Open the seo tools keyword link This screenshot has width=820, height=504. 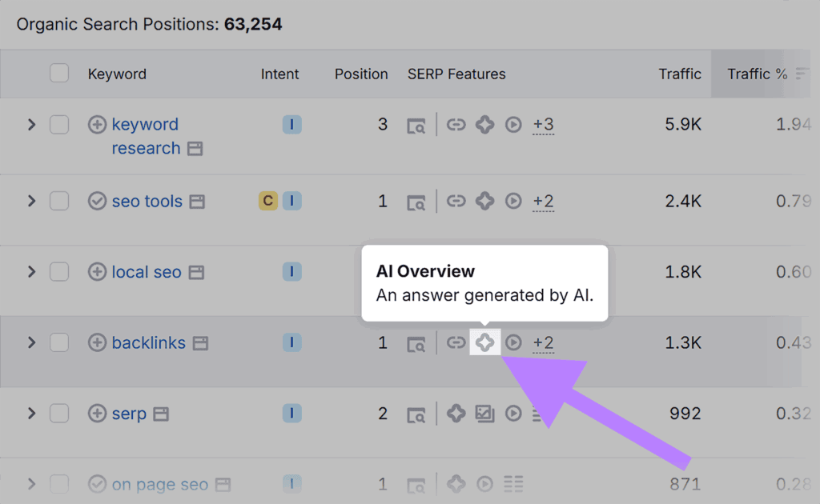click(x=145, y=202)
